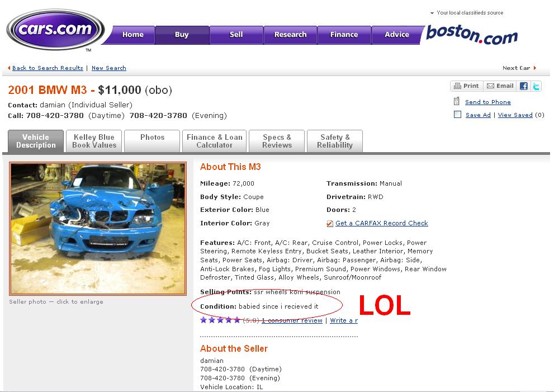Click the Send to Phone link
The image size is (554, 392).
487,102
